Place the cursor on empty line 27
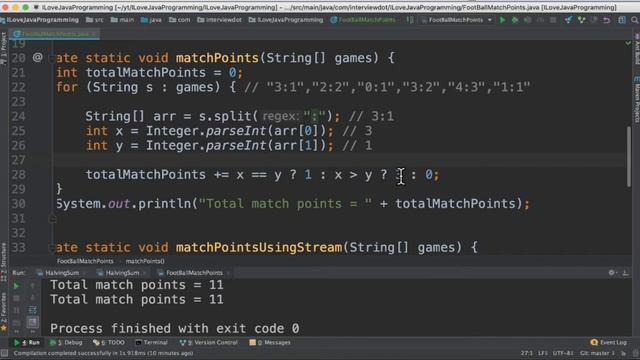 (x=339, y=160)
